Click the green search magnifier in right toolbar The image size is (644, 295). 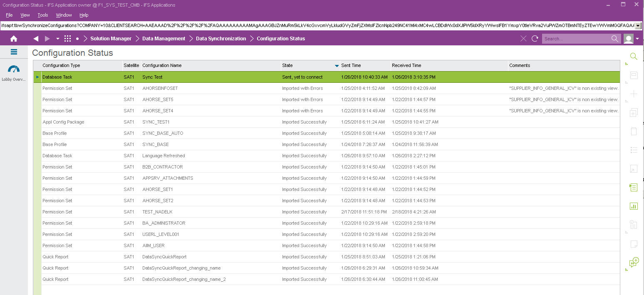[x=634, y=56]
